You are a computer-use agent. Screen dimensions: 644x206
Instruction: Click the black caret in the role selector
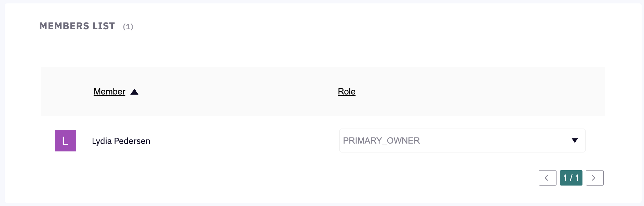pyautogui.click(x=575, y=141)
